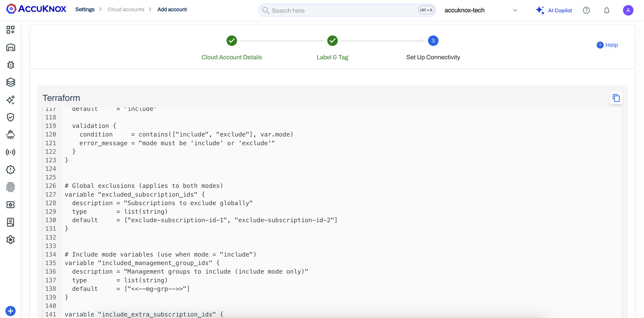Viewport: 644px width, 318px height.
Task: Open the inventory warehouse sidebar icon
Action: [x=11, y=47]
